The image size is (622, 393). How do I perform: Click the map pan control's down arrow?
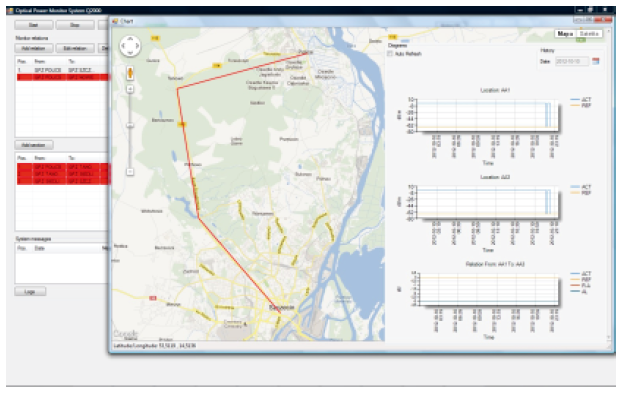130,52
